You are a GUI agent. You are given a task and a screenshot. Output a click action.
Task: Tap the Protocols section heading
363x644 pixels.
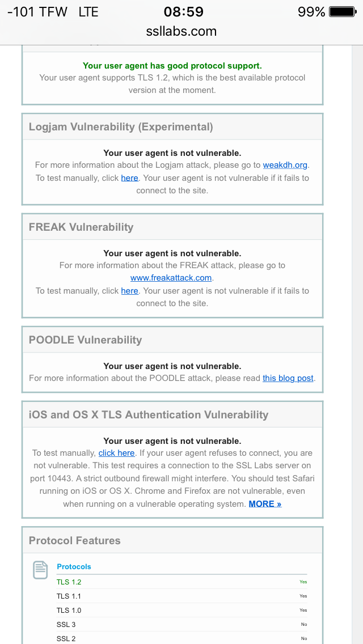[74, 566]
